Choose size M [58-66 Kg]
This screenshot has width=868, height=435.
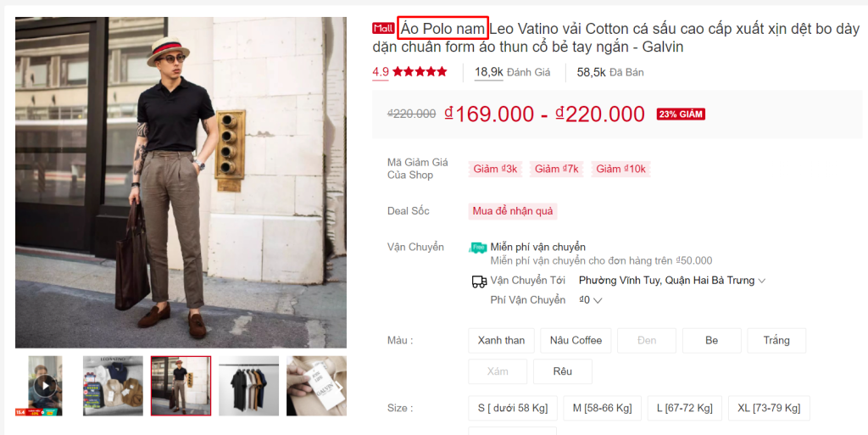(602, 409)
